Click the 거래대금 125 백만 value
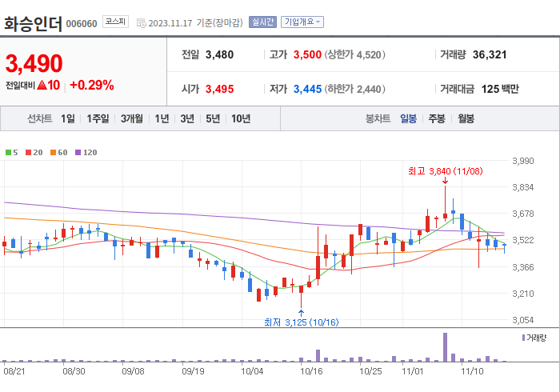 (x=500, y=89)
